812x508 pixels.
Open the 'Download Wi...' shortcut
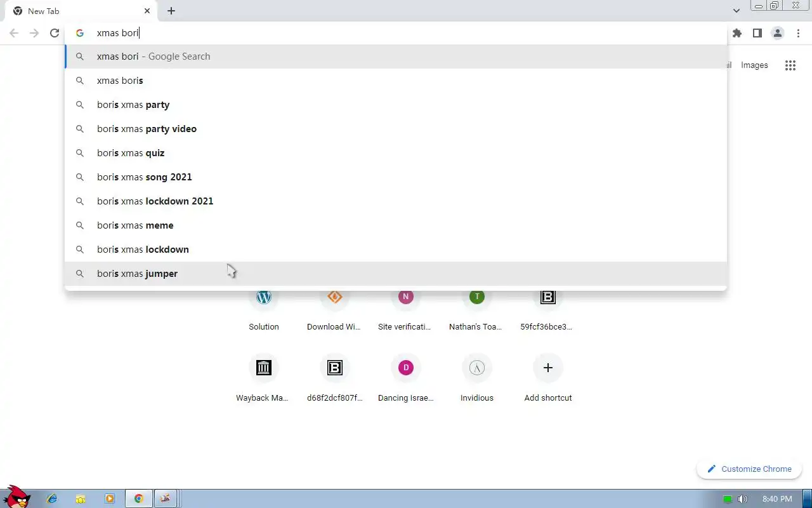pyautogui.click(x=334, y=311)
